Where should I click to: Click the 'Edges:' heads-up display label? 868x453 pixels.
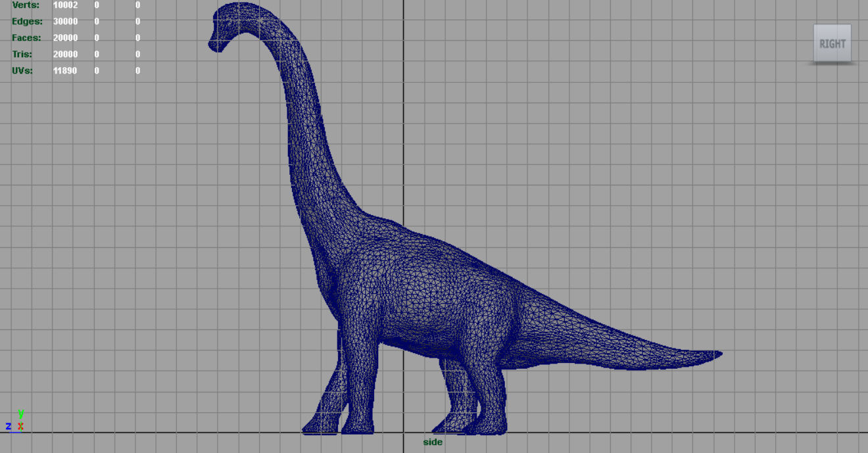[x=27, y=22]
